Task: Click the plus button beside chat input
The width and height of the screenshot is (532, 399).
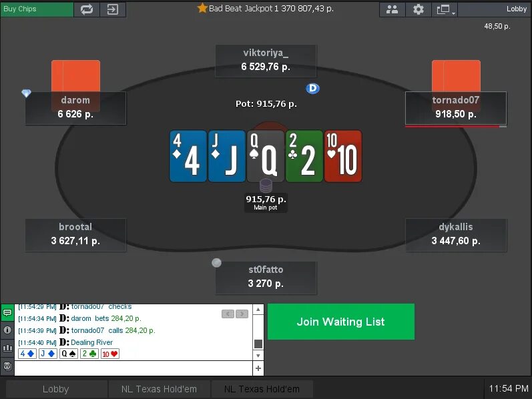Action: point(258,368)
